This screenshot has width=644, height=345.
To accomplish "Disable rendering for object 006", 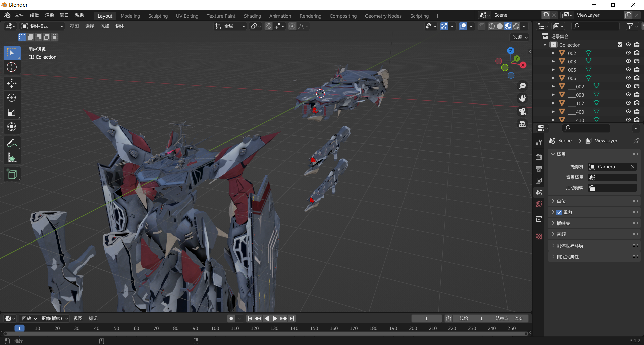I will point(637,78).
